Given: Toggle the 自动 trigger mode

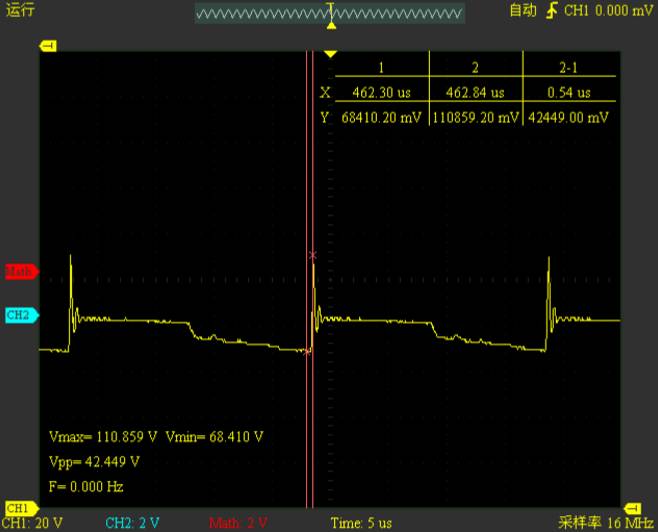Looking at the screenshot, I should pyautogui.click(x=522, y=11).
